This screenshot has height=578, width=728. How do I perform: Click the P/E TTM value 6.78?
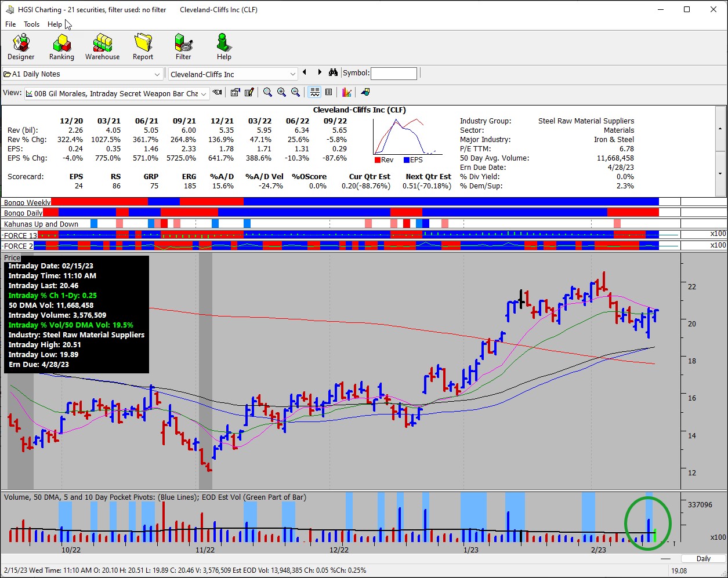pos(626,149)
